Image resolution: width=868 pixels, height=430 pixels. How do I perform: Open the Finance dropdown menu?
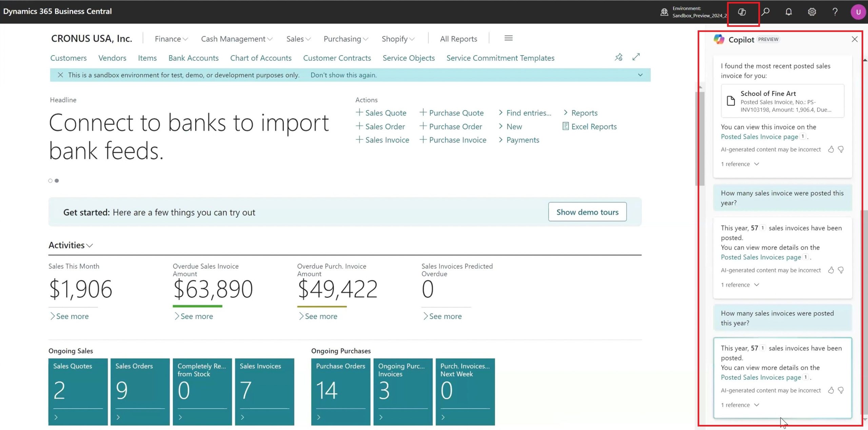click(x=171, y=39)
